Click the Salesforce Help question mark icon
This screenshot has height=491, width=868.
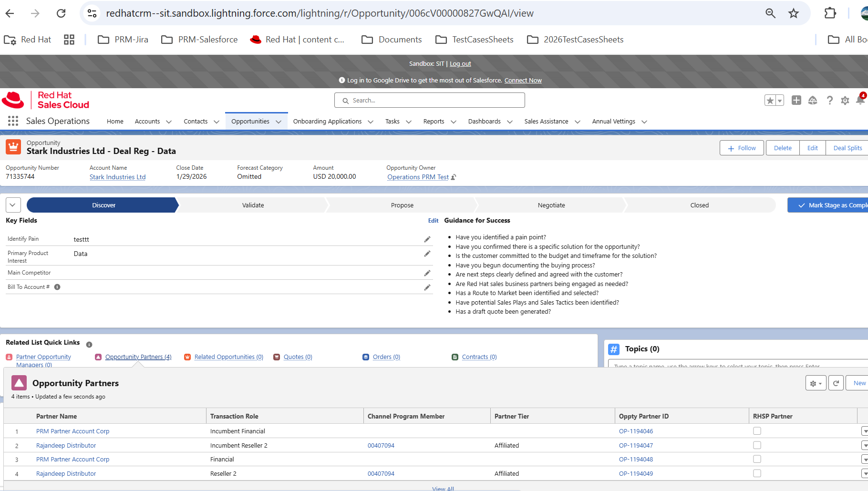click(829, 100)
